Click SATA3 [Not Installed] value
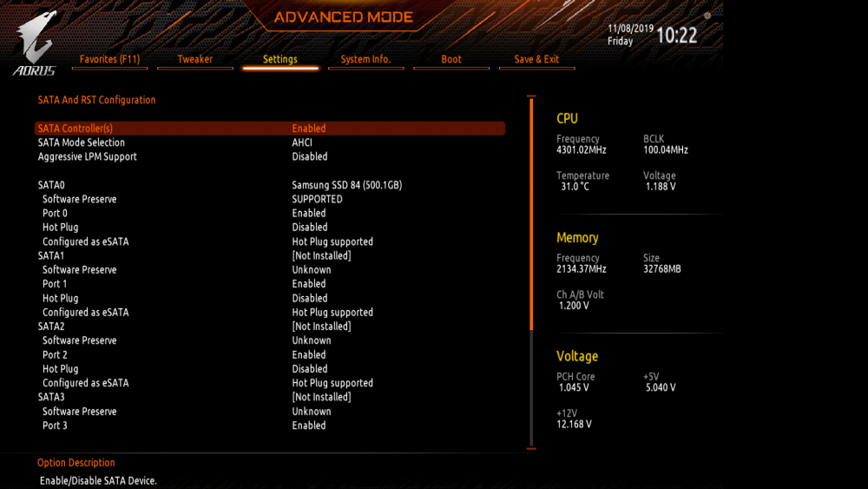The width and height of the screenshot is (868, 489). pos(322,397)
